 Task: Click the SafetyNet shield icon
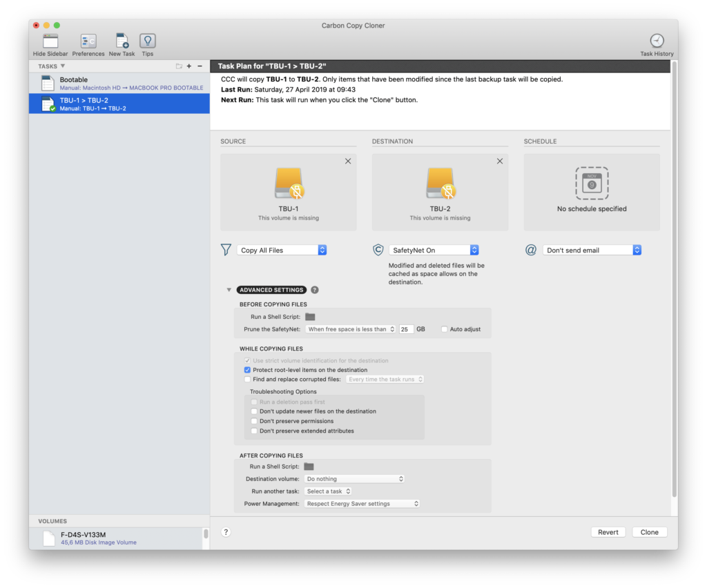[378, 250]
